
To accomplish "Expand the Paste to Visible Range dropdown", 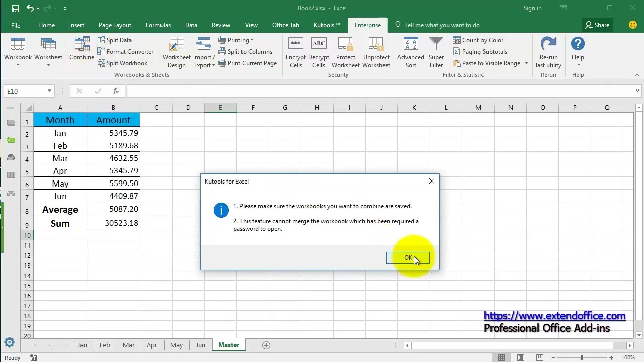I will tap(526, 63).
